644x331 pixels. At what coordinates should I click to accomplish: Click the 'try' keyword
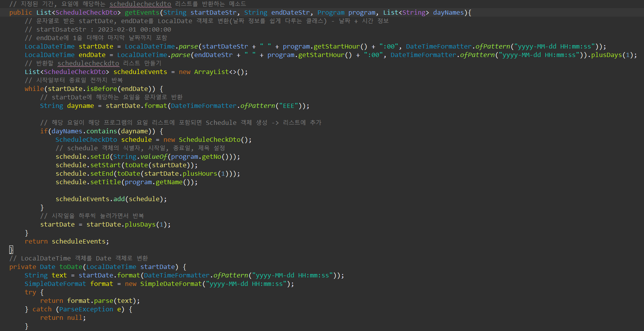click(30, 292)
